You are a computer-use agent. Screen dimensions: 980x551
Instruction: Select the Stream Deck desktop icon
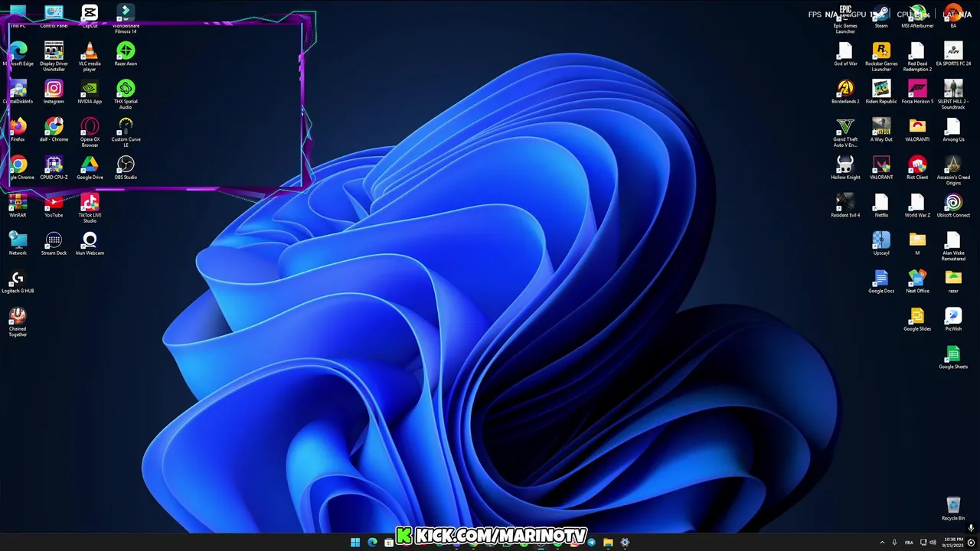point(54,244)
